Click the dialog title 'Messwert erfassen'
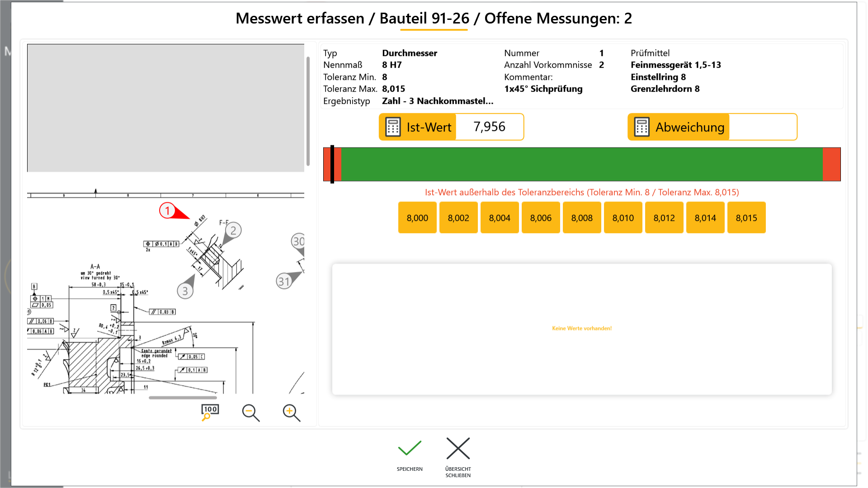The height and width of the screenshot is (488, 868). click(x=300, y=18)
